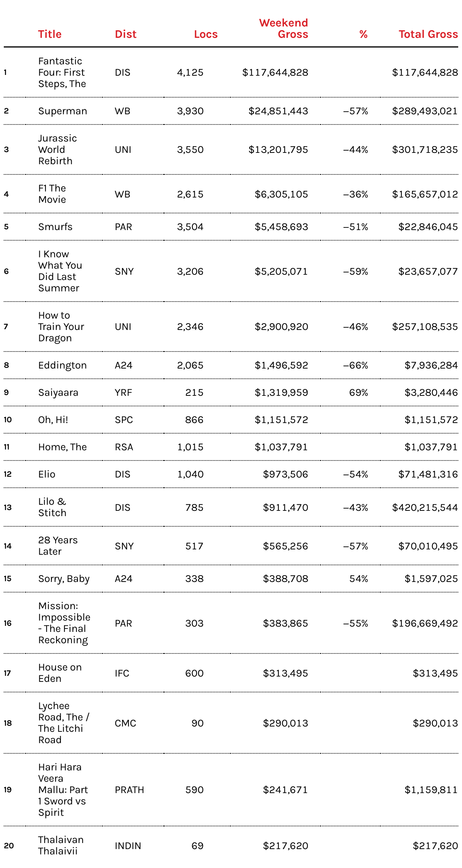Select the Saiyaara title
The height and width of the screenshot is (868, 462).
[x=58, y=393]
